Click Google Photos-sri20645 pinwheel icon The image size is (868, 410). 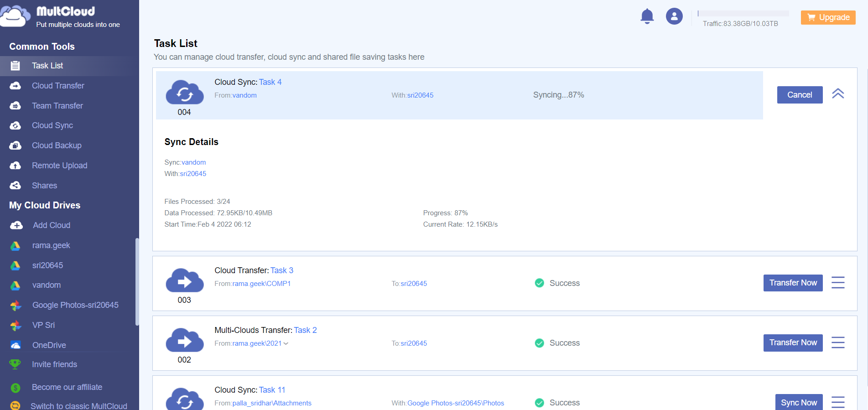click(x=16, y=305)
